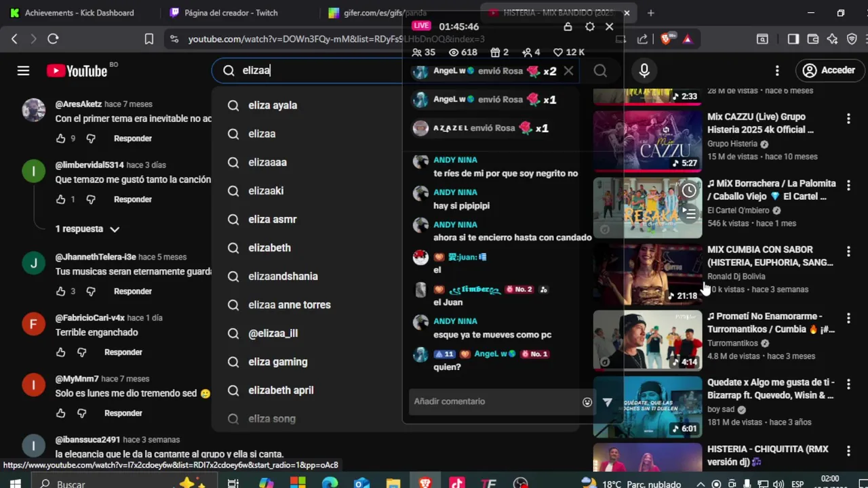Open the Mix CAZZU (Live) video thumbnail
The width and height of the screenshot is (868, 488).
point(648,140)
